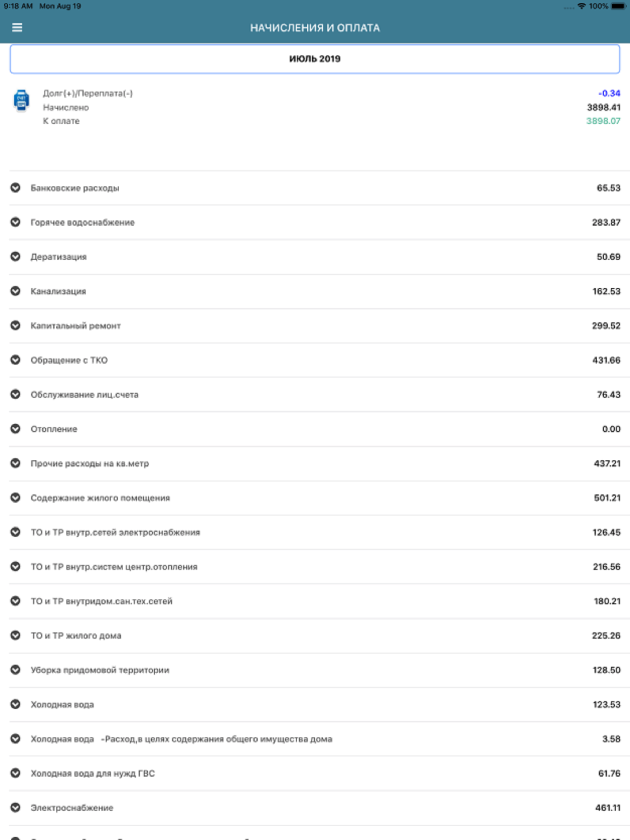The image size is (630, 840).
Task: Tap the battery indicator in status bar
Action: click(618, 6)
